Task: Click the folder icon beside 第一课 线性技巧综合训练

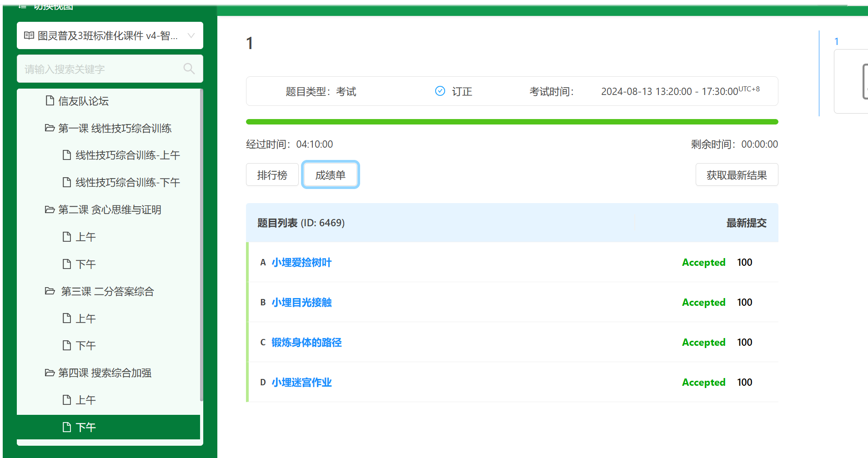Action: [50, 128]
